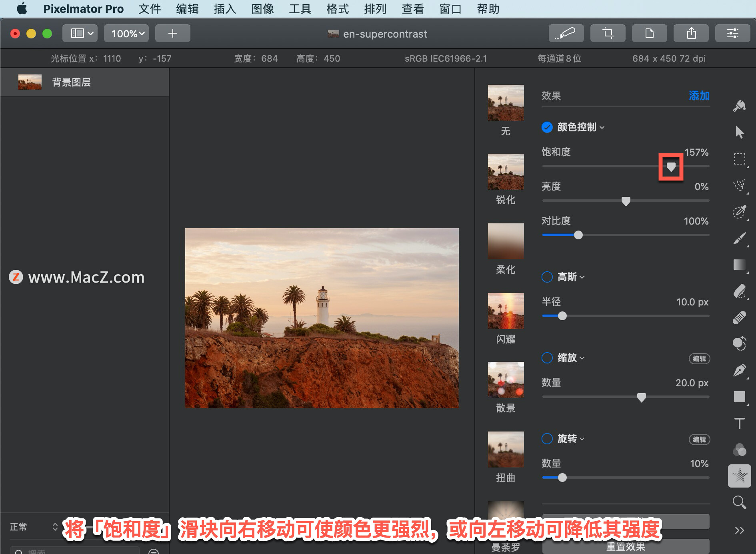
Task: Select the Arrange arrow tool
Action: [739, 132]
